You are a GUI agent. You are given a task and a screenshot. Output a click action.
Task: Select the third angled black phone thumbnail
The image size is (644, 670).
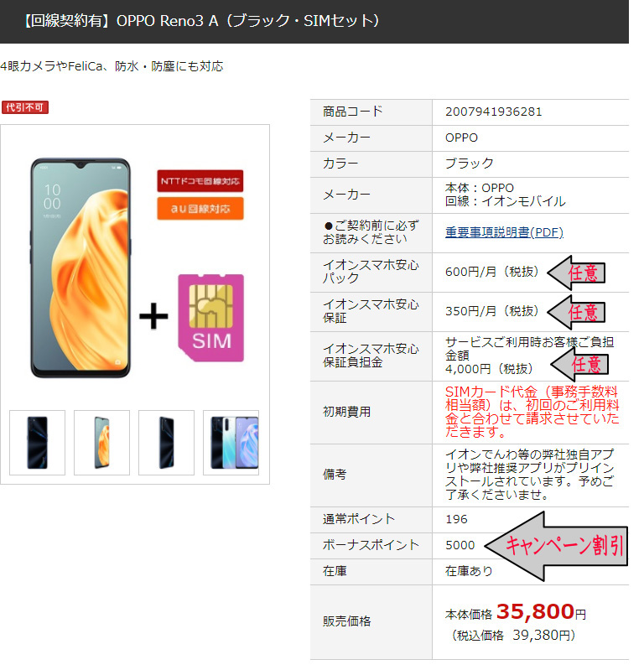pyautogui.click(x=166, y=443)
